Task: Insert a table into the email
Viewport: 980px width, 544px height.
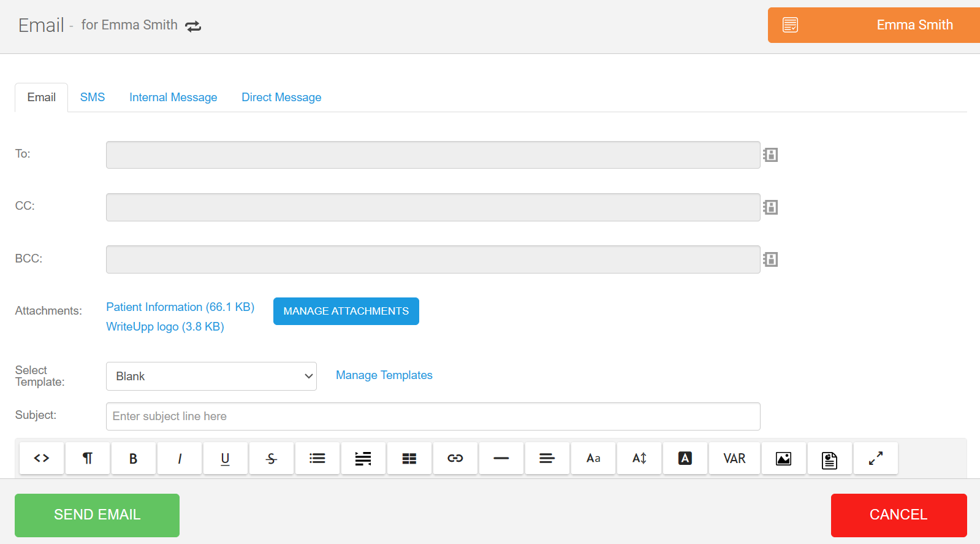Action: click(x=409, y=458)
